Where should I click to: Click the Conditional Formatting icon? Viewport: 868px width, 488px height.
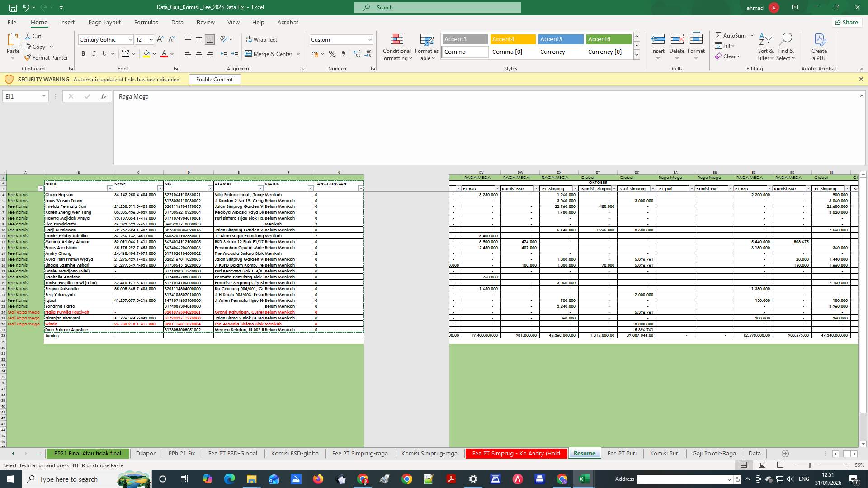tap(396, 40)
